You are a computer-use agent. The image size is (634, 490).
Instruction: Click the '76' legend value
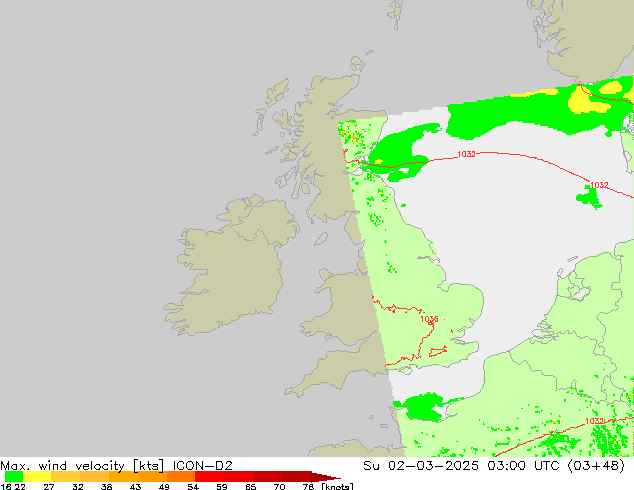pos(308,486)
